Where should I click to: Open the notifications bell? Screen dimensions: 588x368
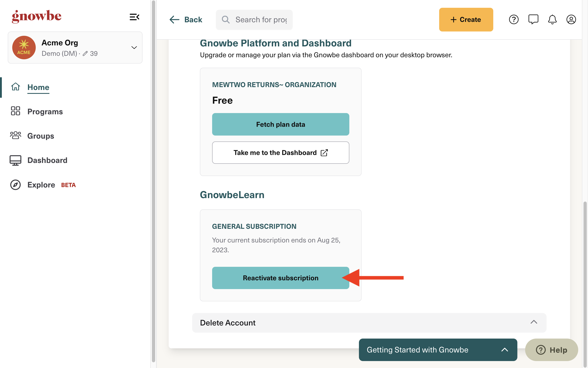pyautogui.click(x=552, y=19)
